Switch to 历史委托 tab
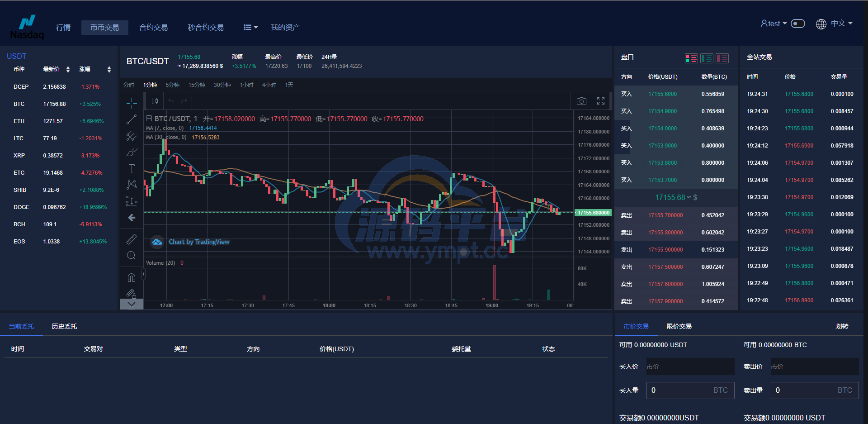 (x=64, y=326)
